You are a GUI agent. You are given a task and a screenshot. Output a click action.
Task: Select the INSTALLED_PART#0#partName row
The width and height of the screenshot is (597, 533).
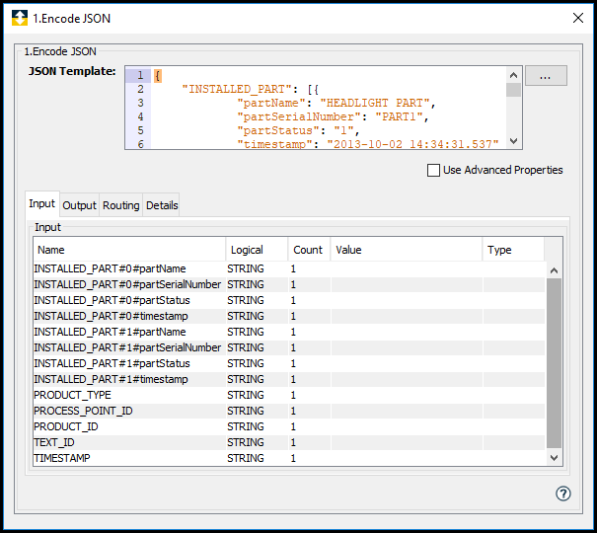click(x=289, y=269)
